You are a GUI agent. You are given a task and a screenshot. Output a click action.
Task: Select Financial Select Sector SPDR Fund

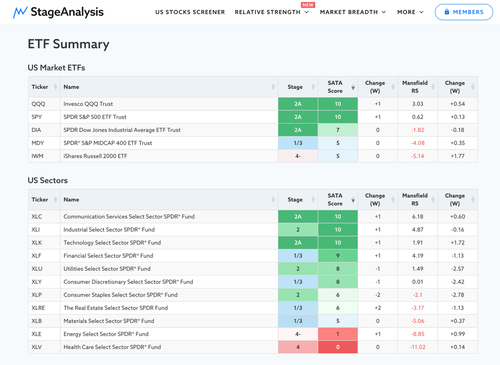[108, 256]
